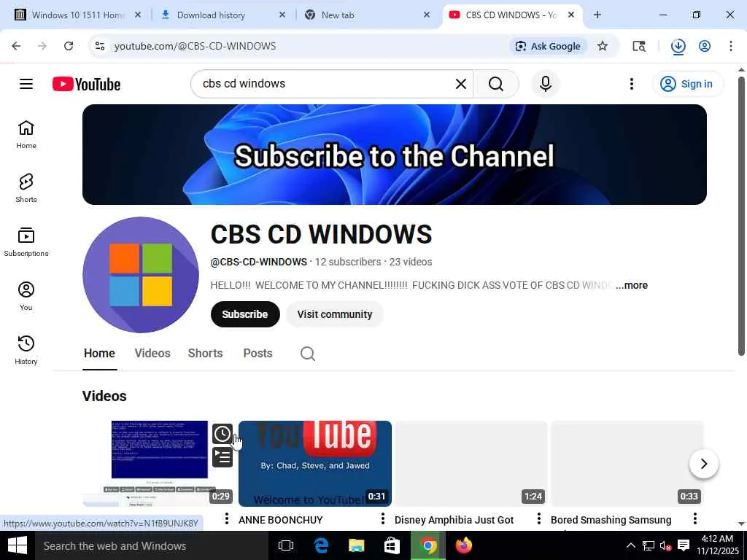Open a new browser tab

coord(597,15)
